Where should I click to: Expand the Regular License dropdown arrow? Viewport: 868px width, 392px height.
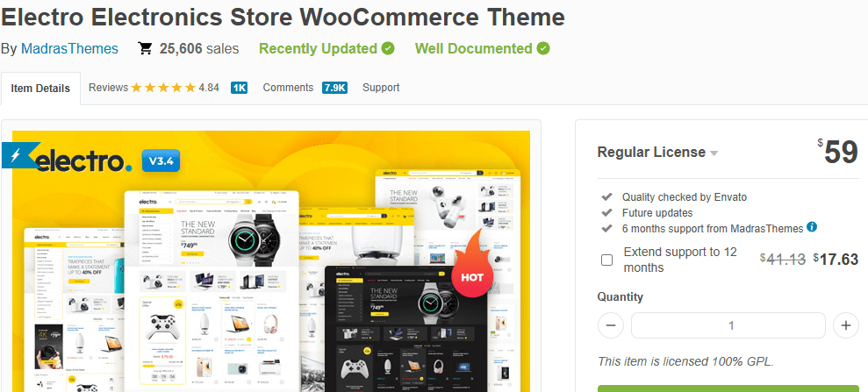click(714, 153)
